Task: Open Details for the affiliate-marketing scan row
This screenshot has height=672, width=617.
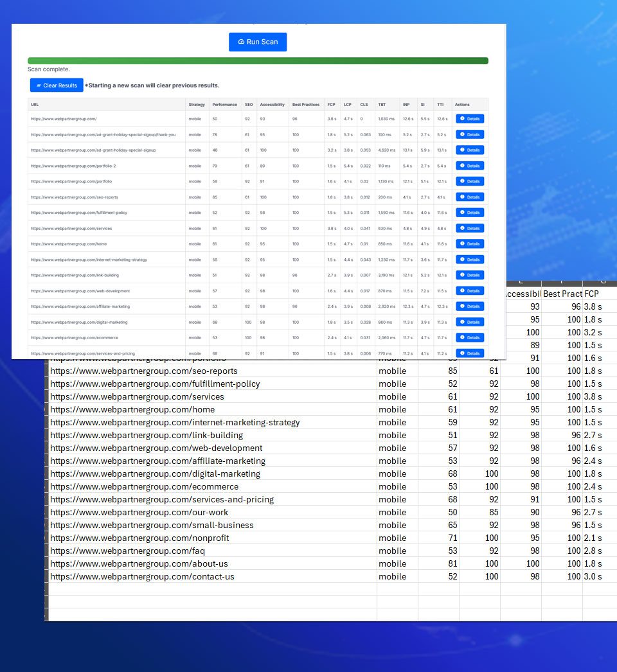Action: 470,306
